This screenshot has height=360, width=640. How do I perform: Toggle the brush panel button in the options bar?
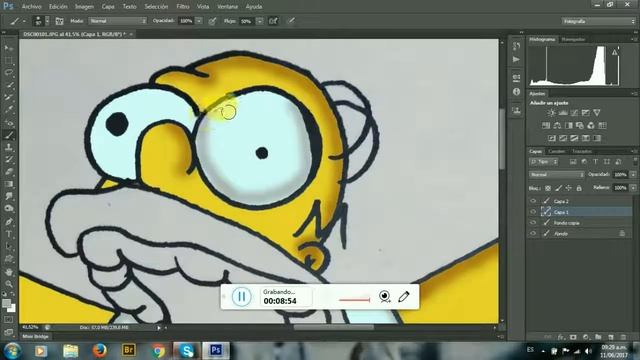59,21
